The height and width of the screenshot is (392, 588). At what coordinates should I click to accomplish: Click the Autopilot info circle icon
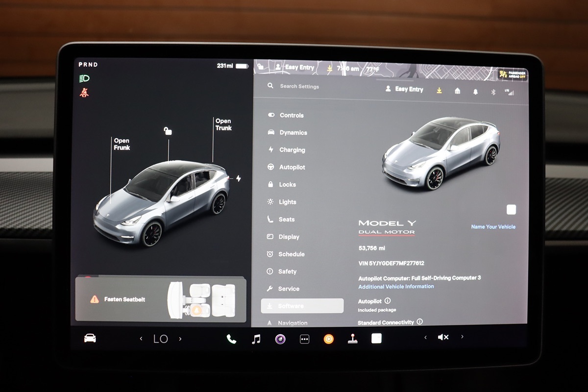coord(388,301)
